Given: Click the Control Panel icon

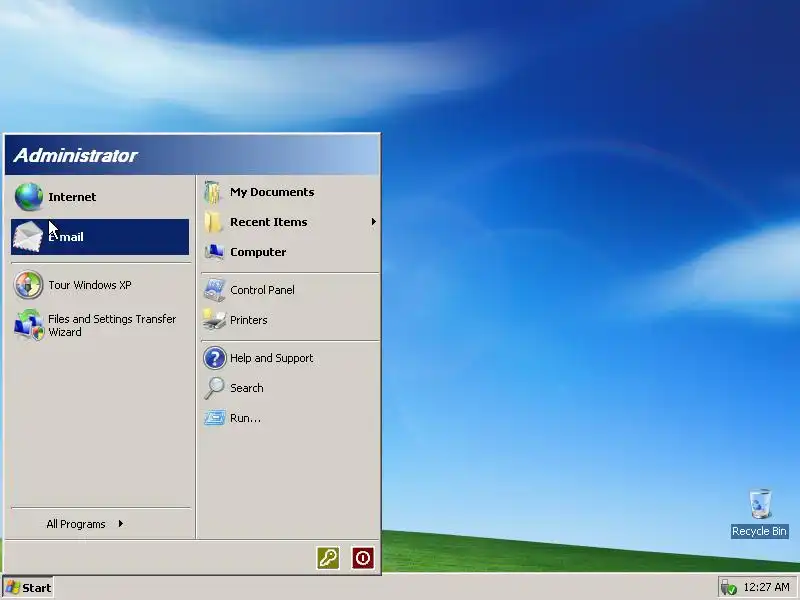Looking at the screenshot, I should click(x=214, y=290).
